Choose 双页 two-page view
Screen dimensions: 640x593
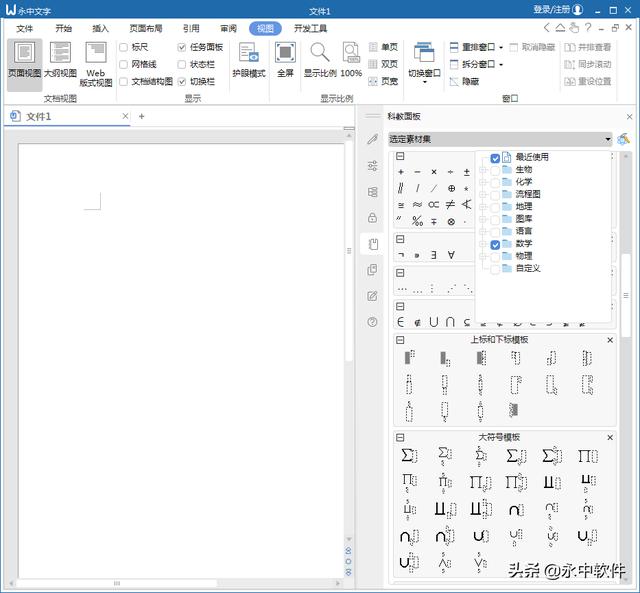click(x=383, y=64)
